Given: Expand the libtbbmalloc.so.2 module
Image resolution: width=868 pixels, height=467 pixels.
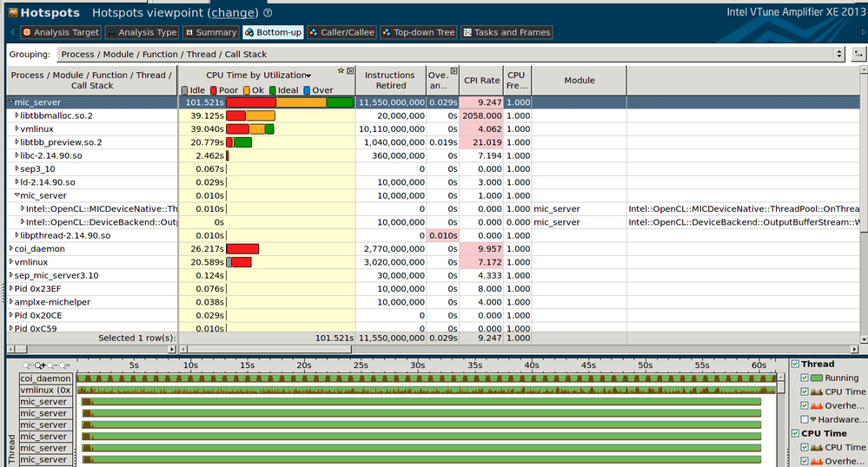Looking at the screenshot, I should pos(17,115).
